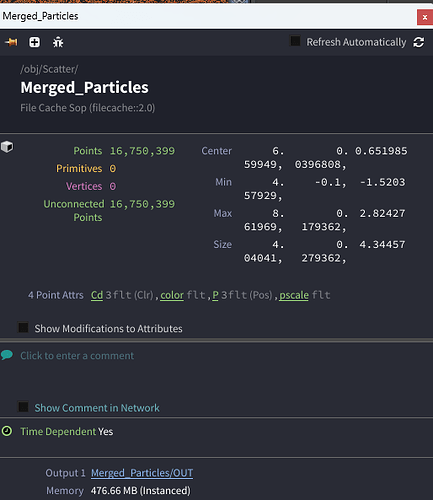Click the Size value 4.34457

coord(382,244)
